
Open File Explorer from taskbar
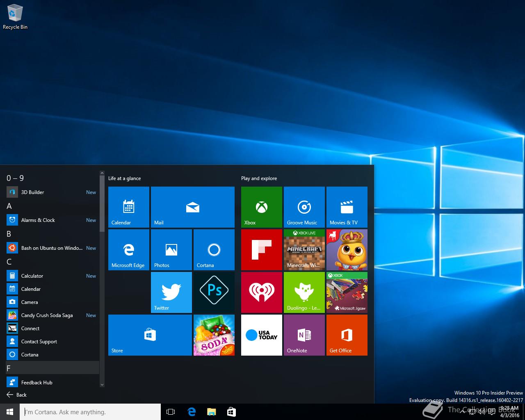211,412
